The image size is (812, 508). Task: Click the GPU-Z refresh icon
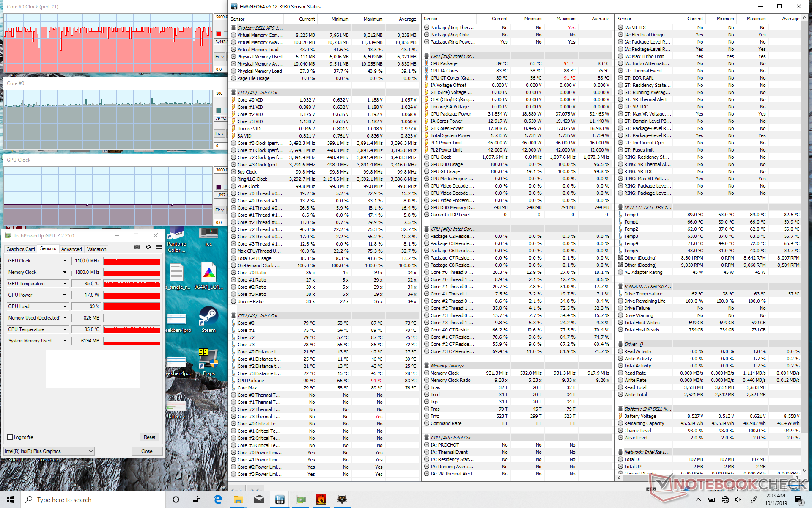[x=148, y=247]
